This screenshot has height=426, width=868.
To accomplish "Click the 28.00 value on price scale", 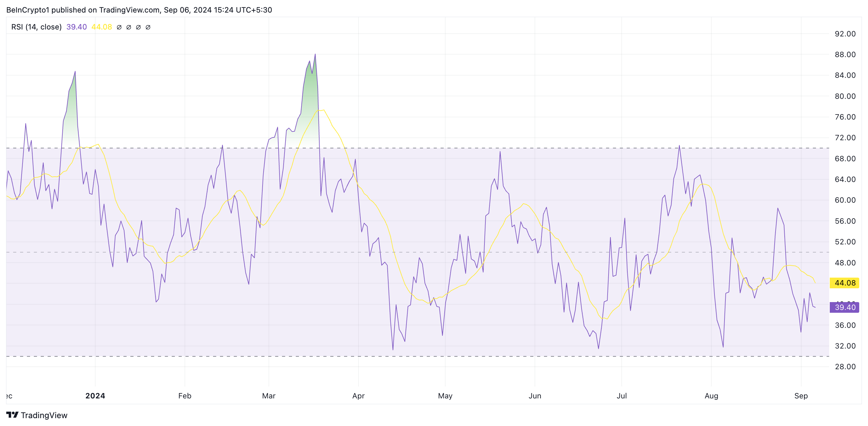I will [x=845, y=367].
